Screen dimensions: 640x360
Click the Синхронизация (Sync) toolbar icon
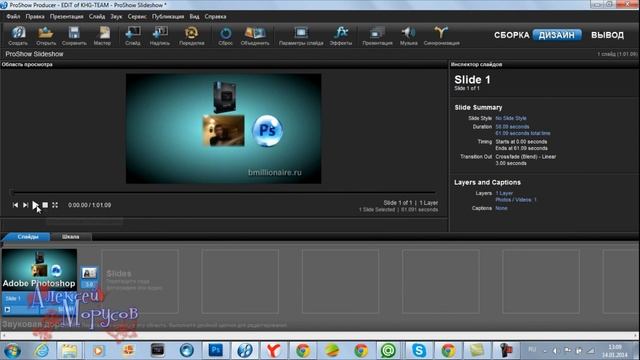click(441, 36)
